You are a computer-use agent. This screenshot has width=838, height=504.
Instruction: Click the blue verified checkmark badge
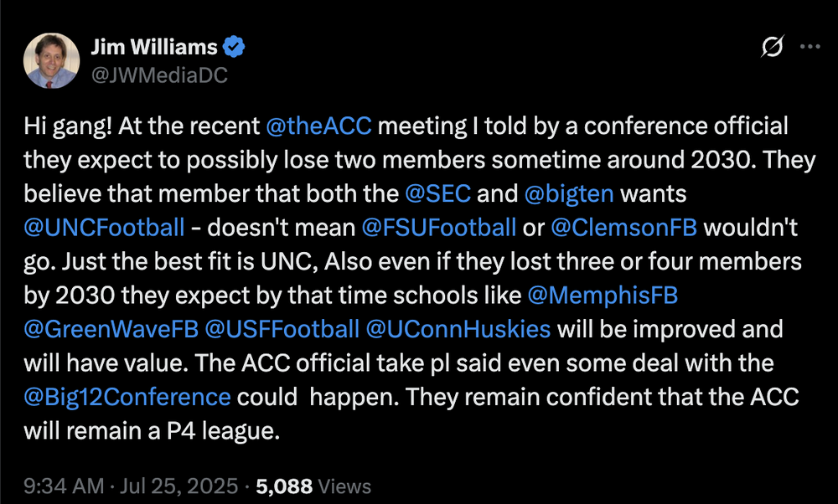tap(235, 47)
